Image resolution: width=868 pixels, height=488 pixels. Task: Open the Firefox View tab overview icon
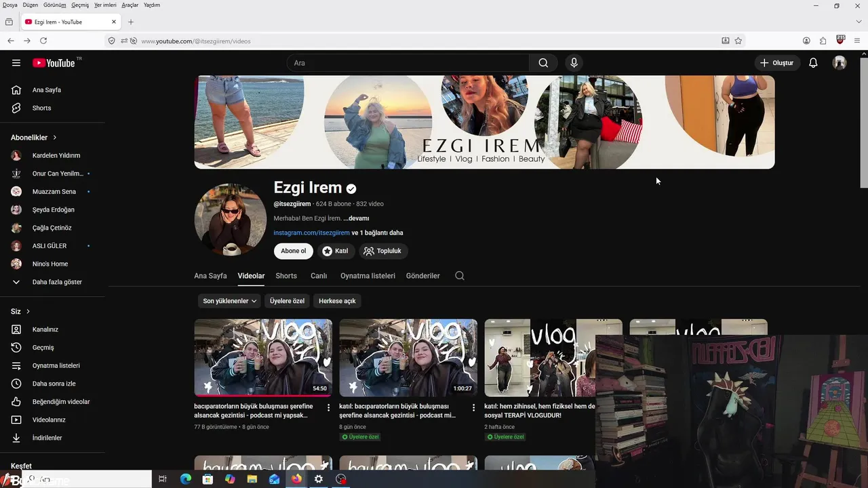(9, 22)
